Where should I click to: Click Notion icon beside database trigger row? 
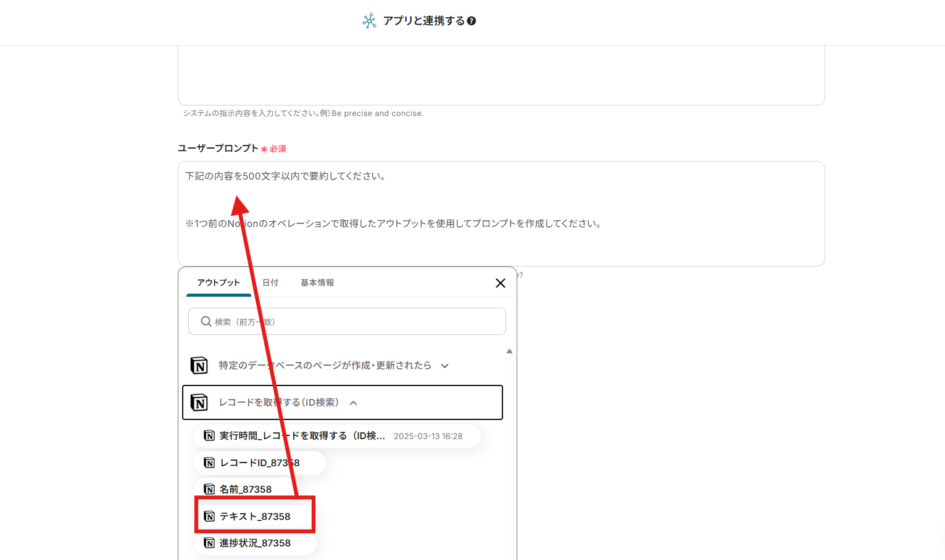[x=199, y=366]
